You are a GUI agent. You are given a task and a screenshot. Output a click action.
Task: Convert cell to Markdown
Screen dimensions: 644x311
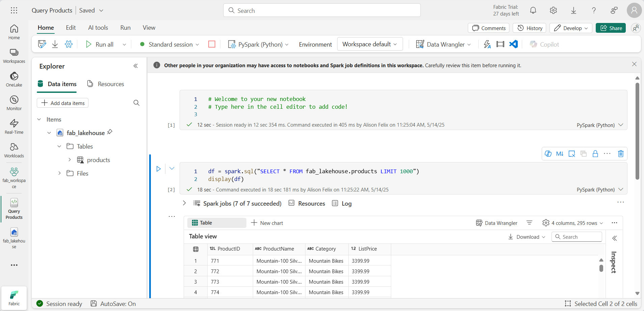coord(560,154)
